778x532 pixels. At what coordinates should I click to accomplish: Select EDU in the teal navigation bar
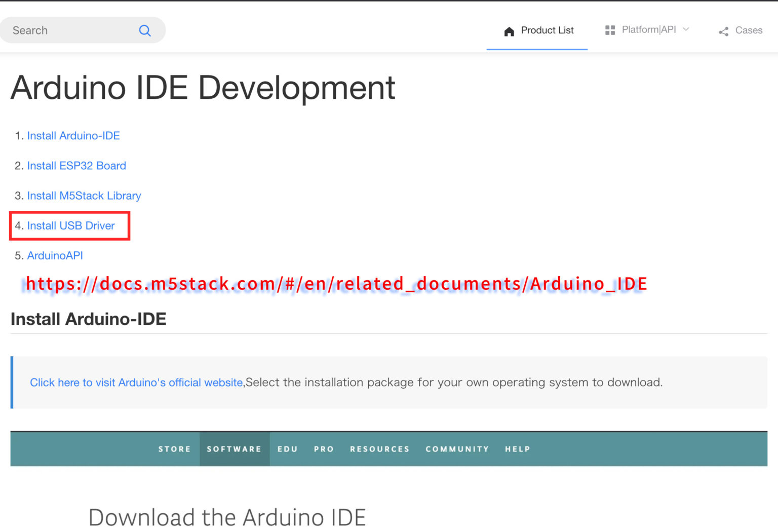(x=287, y=449)
